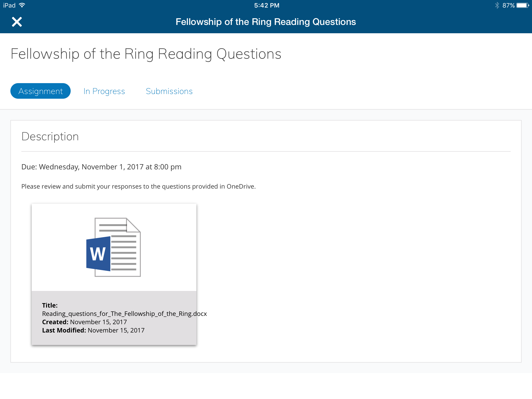
Task: Click the Reading_questions docx file name
Action: 124,314
